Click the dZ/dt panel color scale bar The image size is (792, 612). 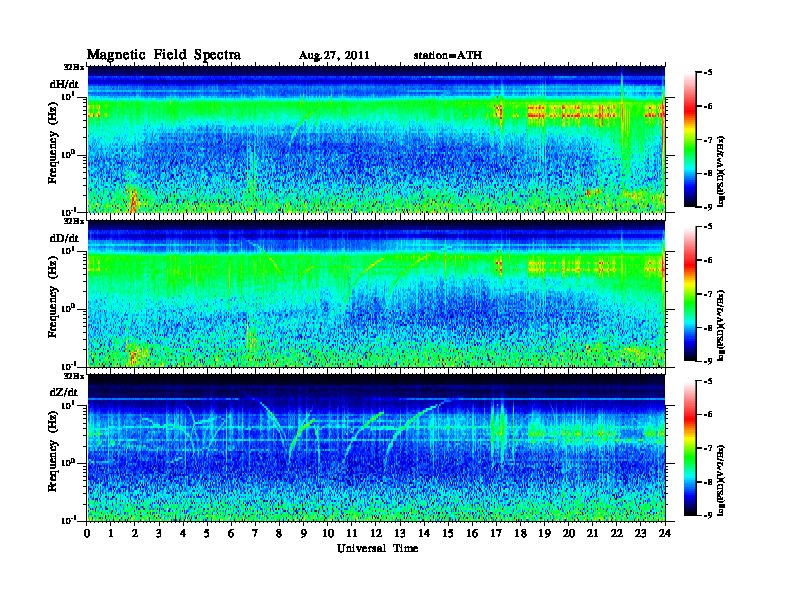click(690, 448)
